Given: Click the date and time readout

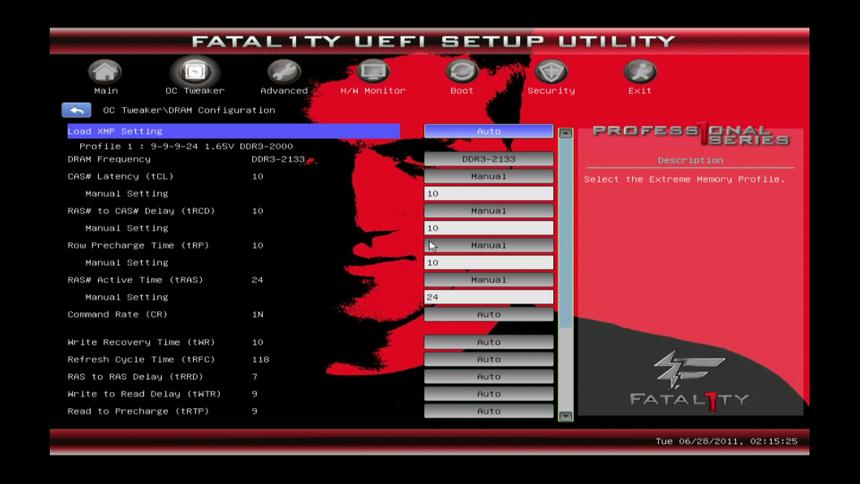Looking at the screenshot, I should [x=726, y=441].
